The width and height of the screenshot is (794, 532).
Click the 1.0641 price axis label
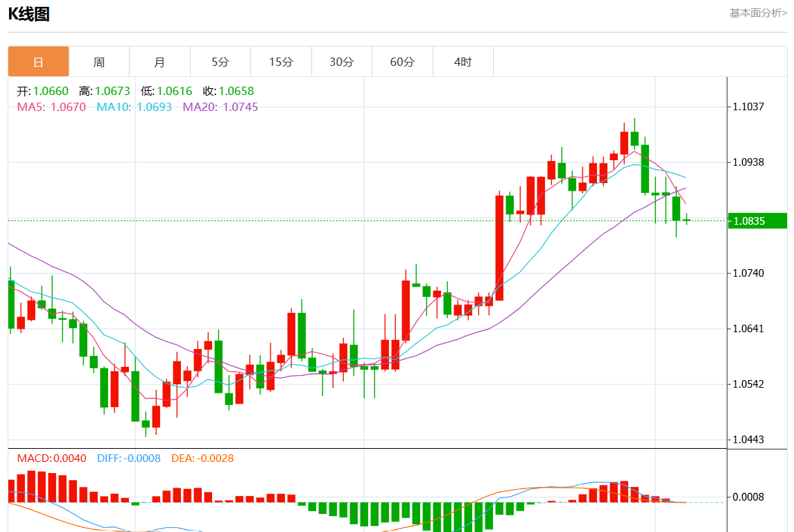coord(748,329)
